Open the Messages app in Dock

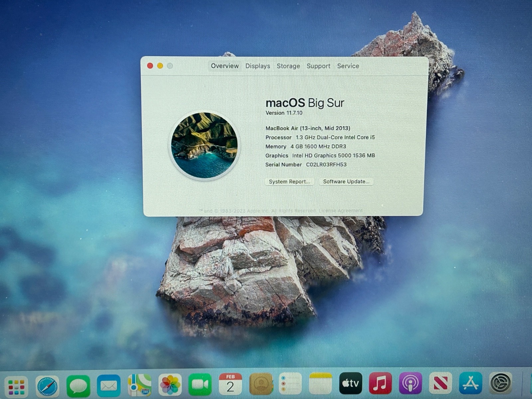tap(78, 386)
